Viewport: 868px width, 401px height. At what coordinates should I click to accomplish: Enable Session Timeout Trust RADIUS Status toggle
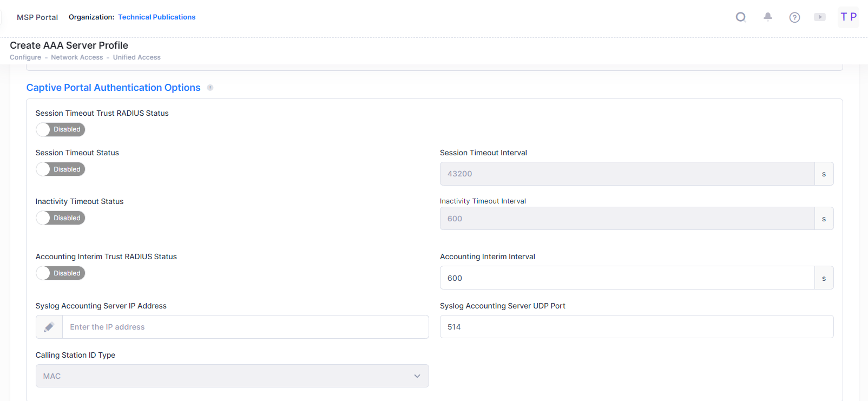[x=61, y=129]
